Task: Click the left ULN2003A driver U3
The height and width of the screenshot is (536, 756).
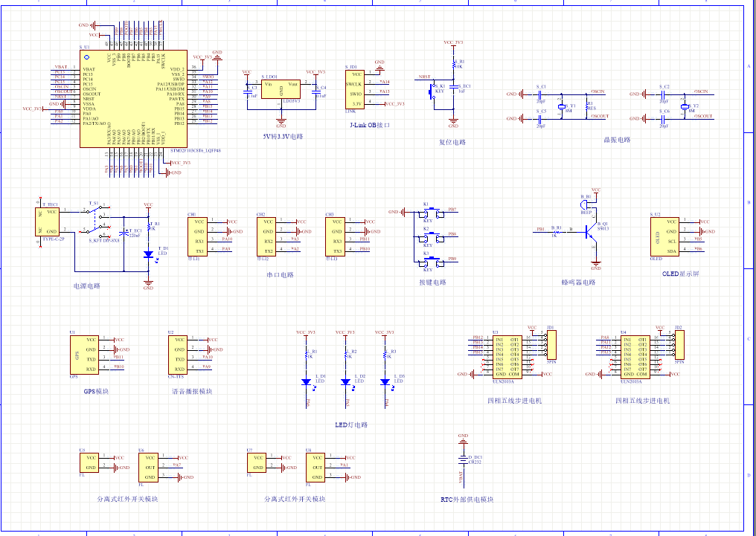Action: point(507,356)
